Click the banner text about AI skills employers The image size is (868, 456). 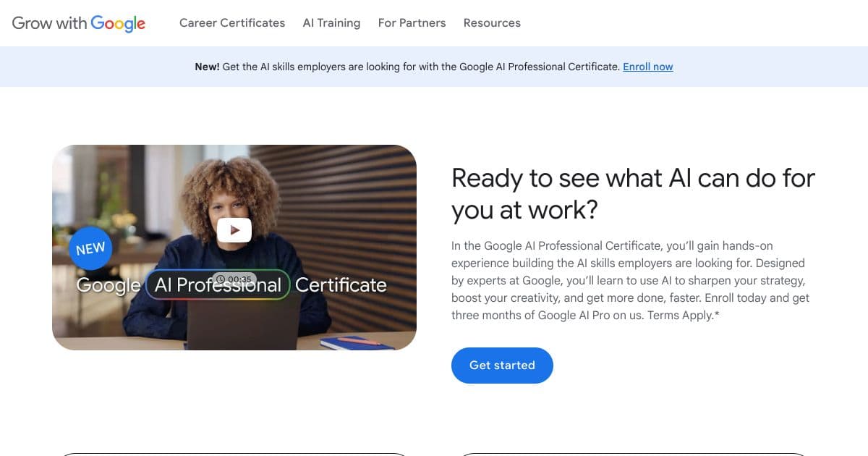click(x=421, y=67)
